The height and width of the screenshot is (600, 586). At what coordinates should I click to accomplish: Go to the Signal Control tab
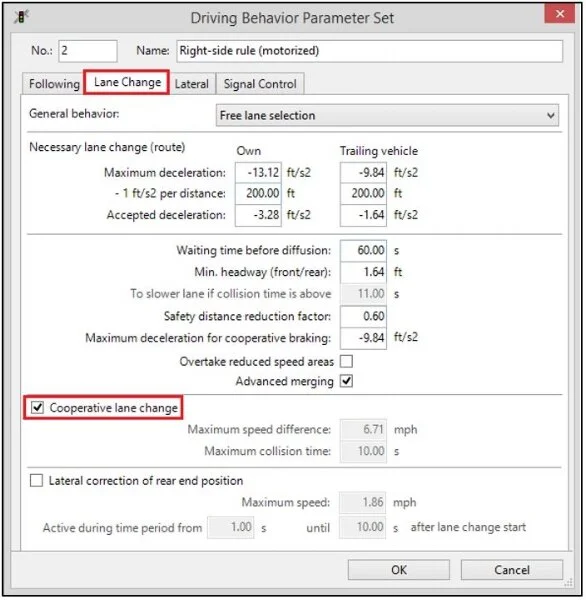click(260, 84)
